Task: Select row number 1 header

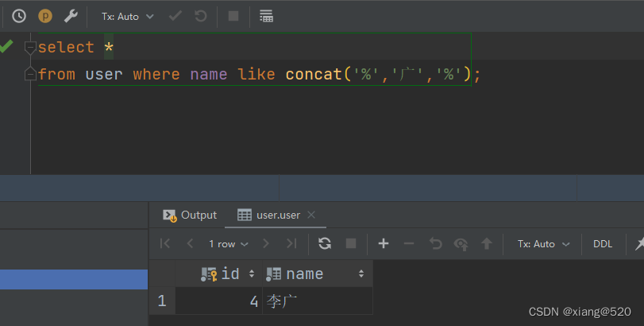Action: tap(162, 301)
